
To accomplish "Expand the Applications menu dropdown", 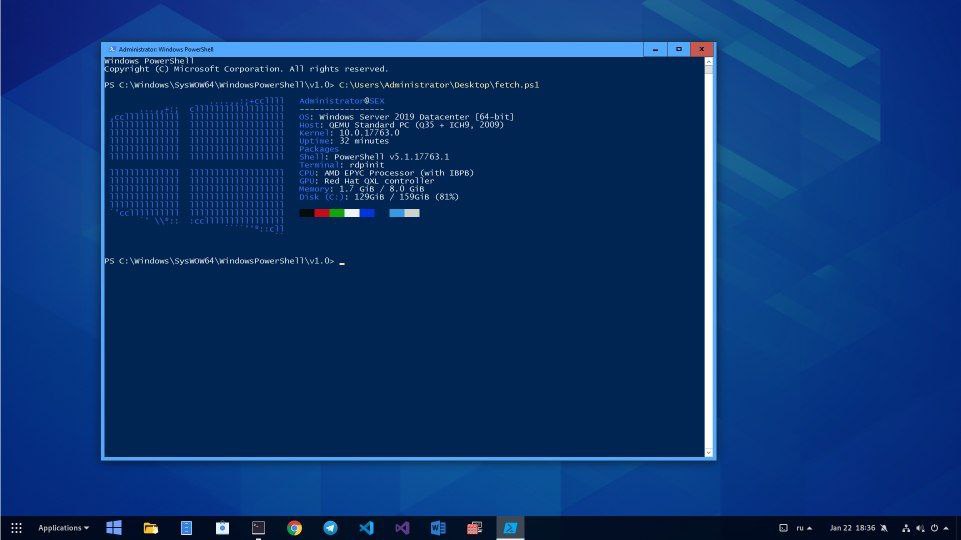I will point(63,528).
